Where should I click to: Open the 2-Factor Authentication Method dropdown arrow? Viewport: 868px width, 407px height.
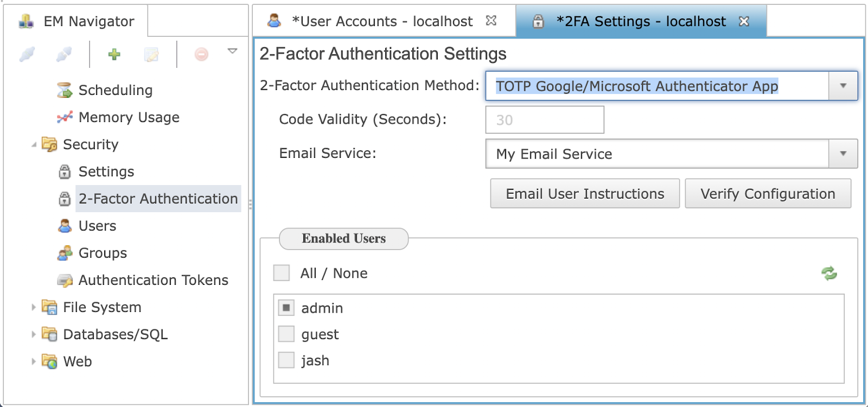843,86
